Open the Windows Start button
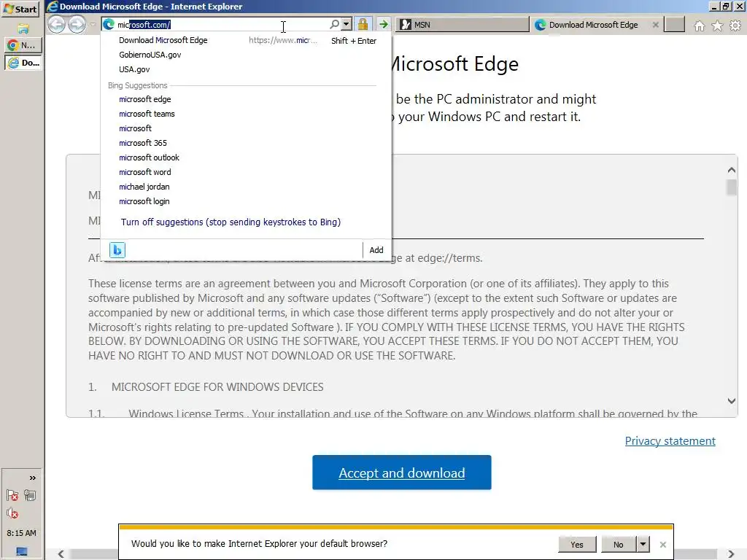This screenshot has width=747, height=560. [20, 9]
